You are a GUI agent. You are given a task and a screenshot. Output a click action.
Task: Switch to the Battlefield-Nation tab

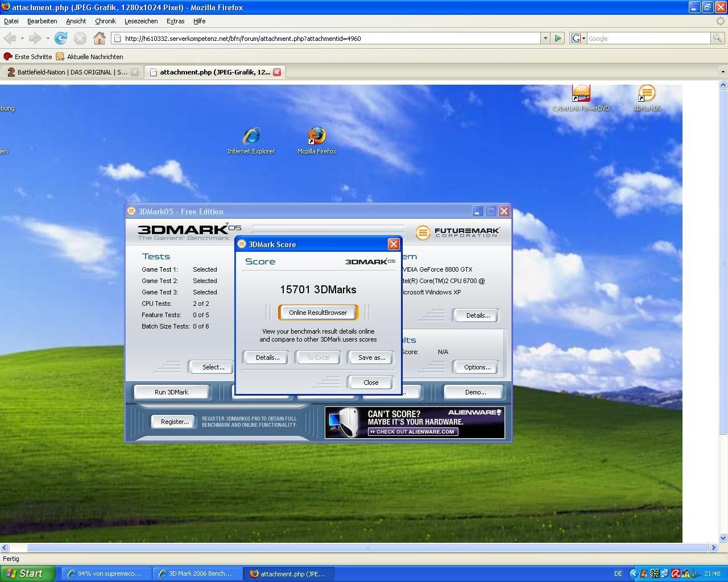click(x=72, y=72)
